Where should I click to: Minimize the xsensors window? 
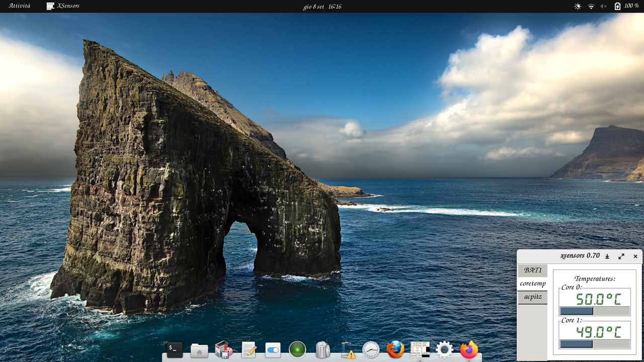click(607, 256)
